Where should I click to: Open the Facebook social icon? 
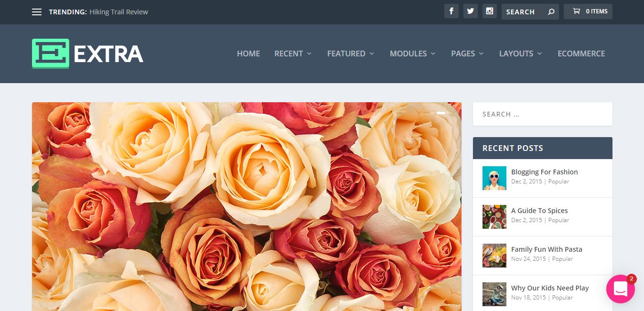451,11
